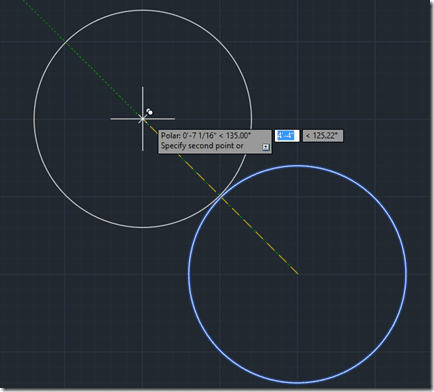
Task: Click the yellow dashed rubber-band line inside the blue circle
Action: click(260, 236)
